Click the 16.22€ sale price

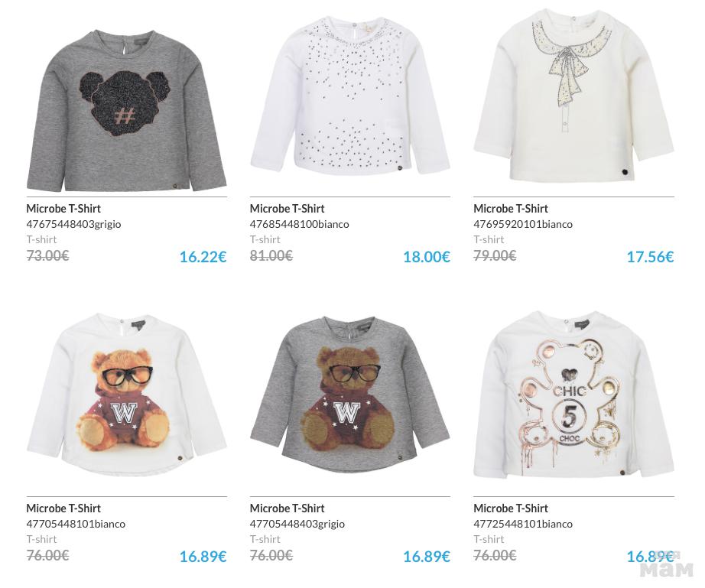[x=203, y=257]
